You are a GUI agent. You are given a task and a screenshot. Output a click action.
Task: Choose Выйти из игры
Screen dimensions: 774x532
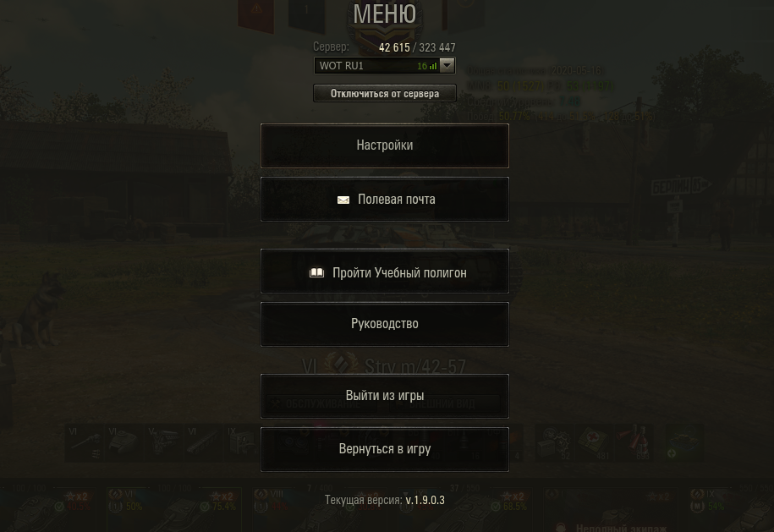[385, 396]
